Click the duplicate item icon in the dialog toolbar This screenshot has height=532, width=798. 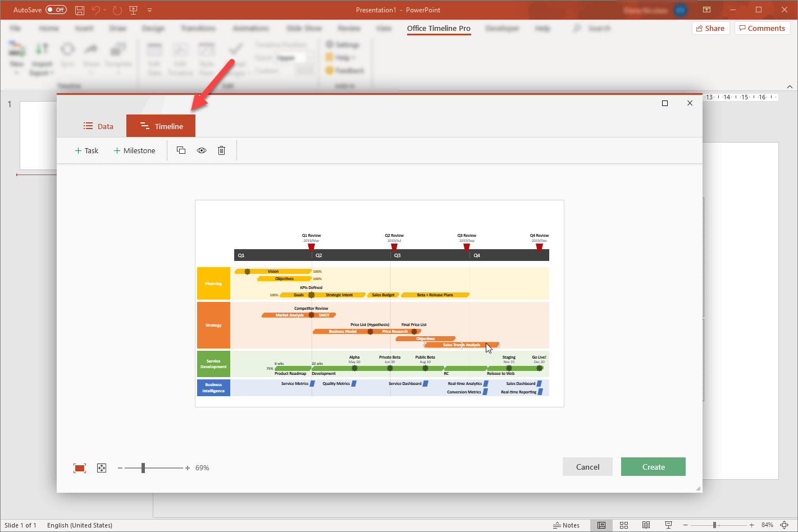tap(181, 150)
